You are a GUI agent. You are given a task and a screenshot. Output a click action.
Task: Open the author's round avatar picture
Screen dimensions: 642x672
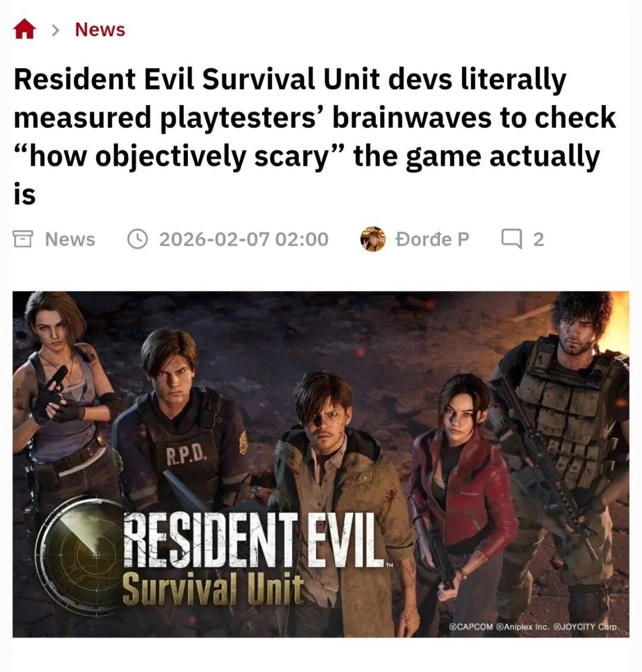(x=373, y=239)
